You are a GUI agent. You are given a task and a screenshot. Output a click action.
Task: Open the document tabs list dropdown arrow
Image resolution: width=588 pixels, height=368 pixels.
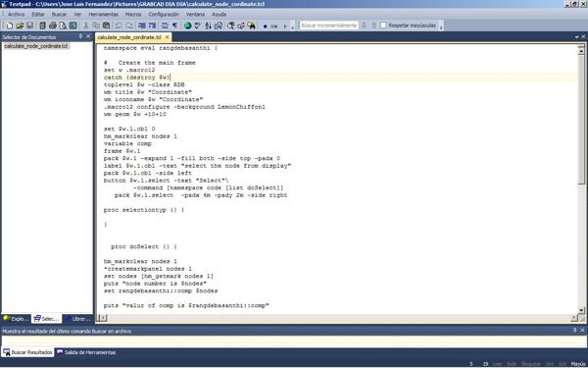coord(576,37)
